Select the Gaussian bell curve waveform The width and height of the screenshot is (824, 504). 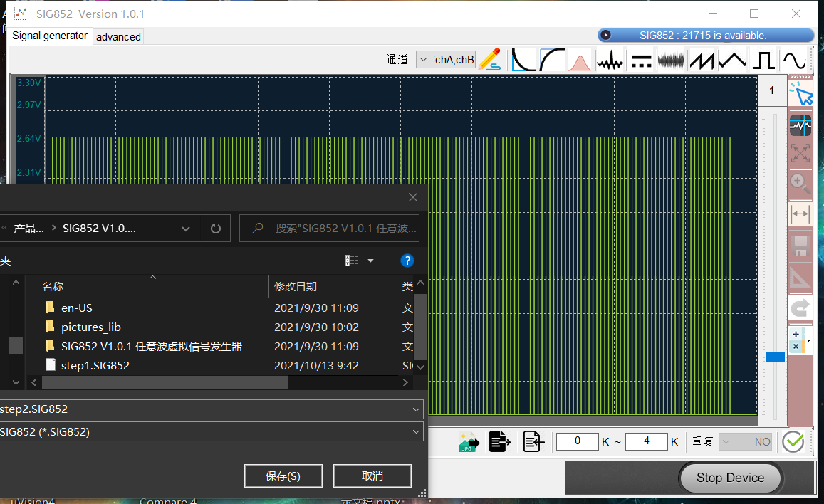pyautogui.click(x=580, y=60)
